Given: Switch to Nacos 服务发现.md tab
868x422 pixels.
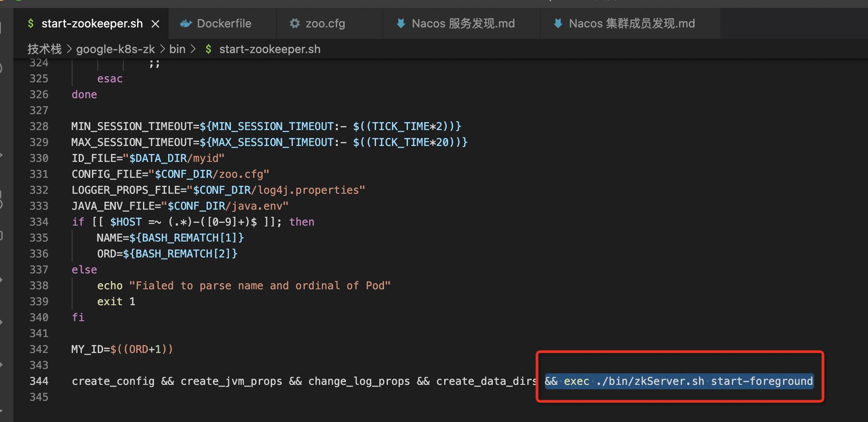Looking at the screenshot, I should click(463, 23).
